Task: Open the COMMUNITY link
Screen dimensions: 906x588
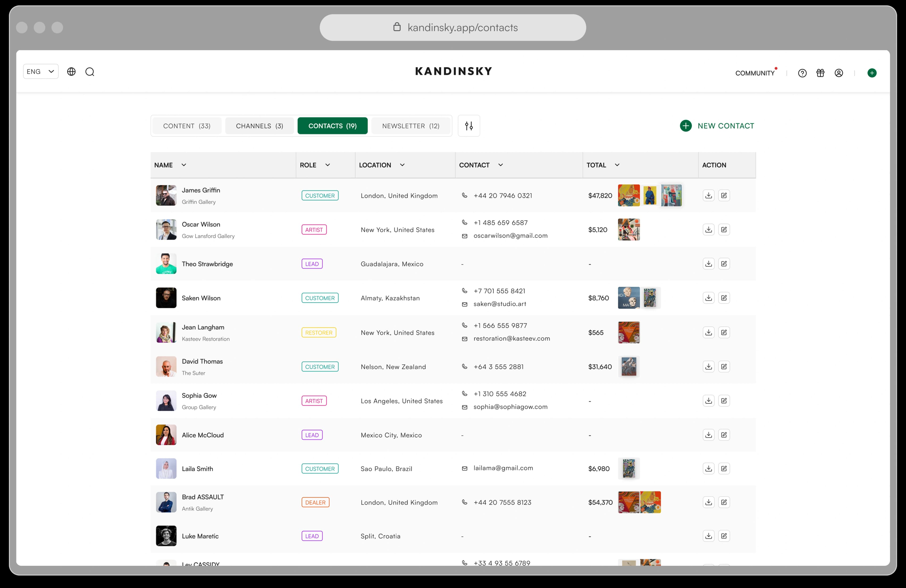Action: tap(755, 73)
